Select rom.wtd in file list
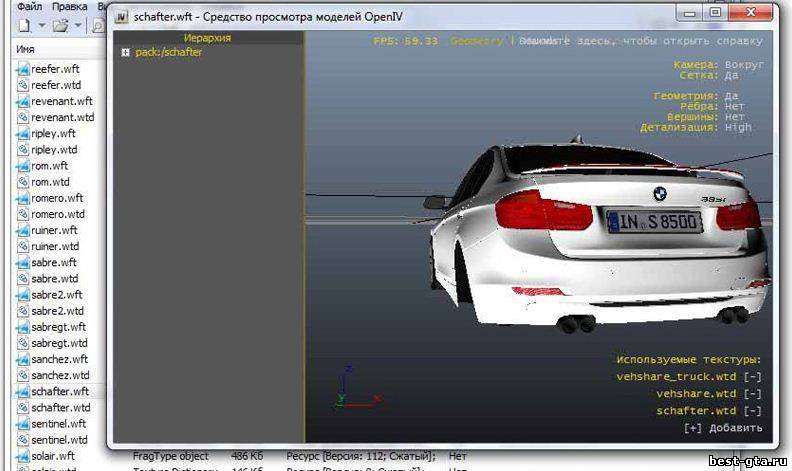This screenshot has height=471, width=792. (x=51, y=182)
